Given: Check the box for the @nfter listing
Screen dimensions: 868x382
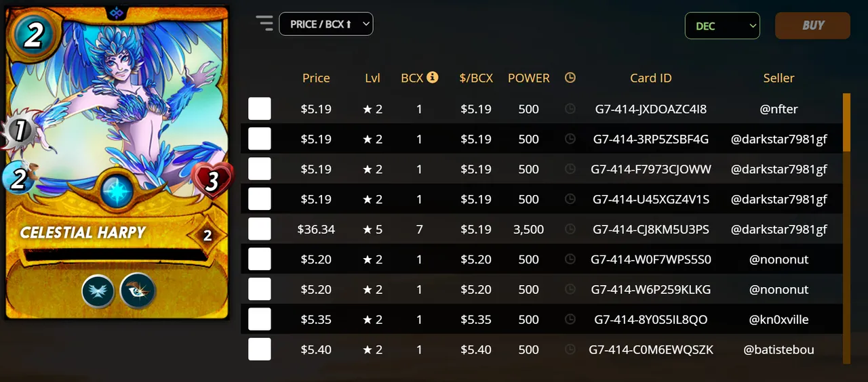Looking at the screenshot, I should point(260,108).
